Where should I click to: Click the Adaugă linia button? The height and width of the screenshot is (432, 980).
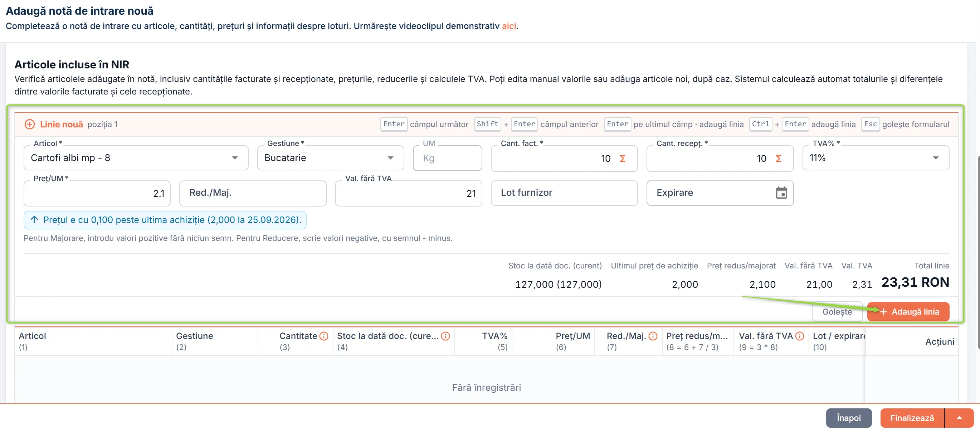908,312
